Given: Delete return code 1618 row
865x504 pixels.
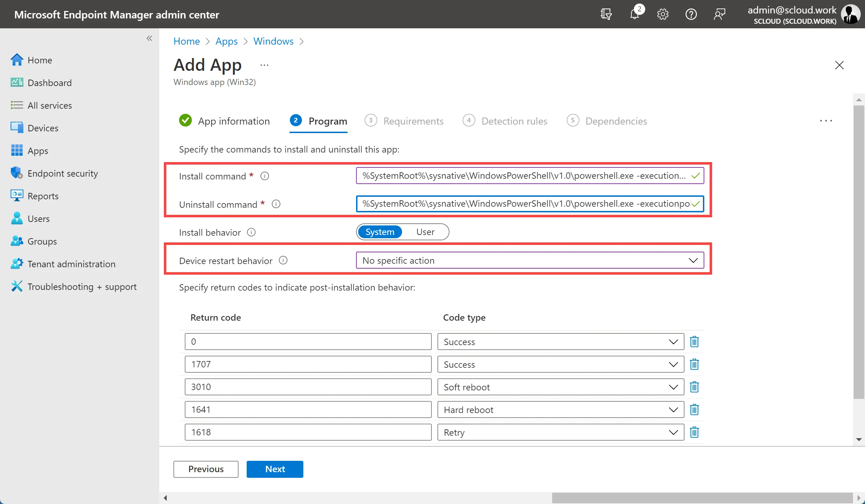Looking at the screenshot, I should [694, 432].
